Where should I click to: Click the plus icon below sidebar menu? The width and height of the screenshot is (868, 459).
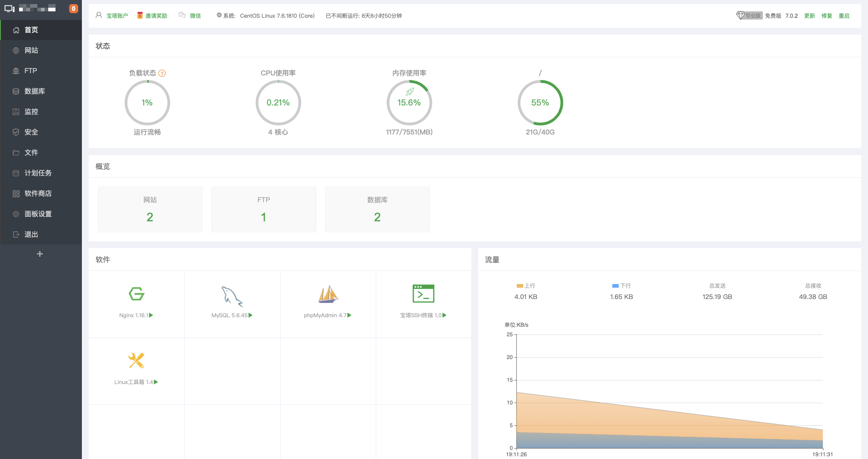tap(40, 254)
